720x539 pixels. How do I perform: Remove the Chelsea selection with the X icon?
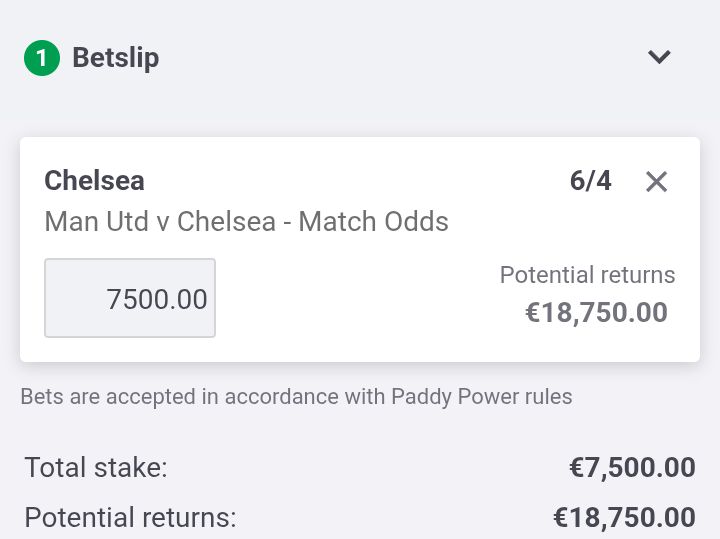(656, 181)
